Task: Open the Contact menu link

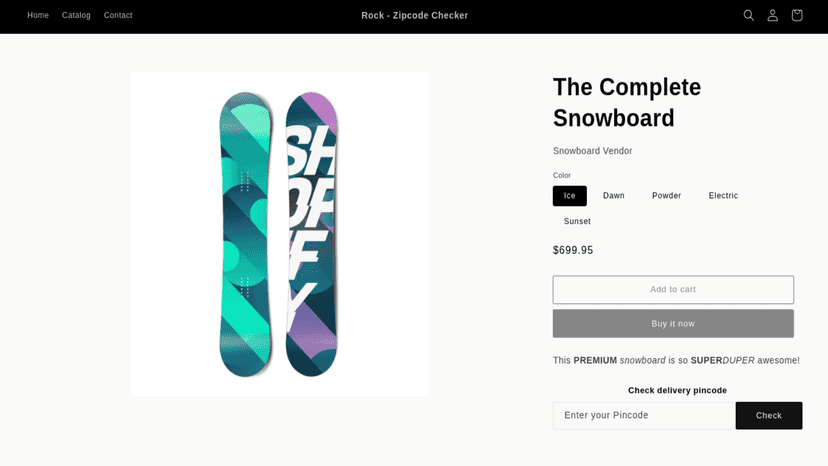Action: tap(118, 15)
